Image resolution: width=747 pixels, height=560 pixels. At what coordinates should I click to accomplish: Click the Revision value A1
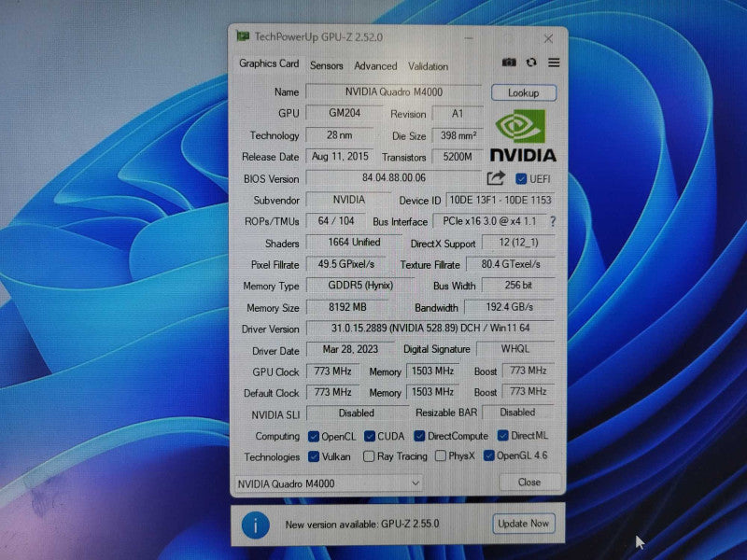pos(458,114)
